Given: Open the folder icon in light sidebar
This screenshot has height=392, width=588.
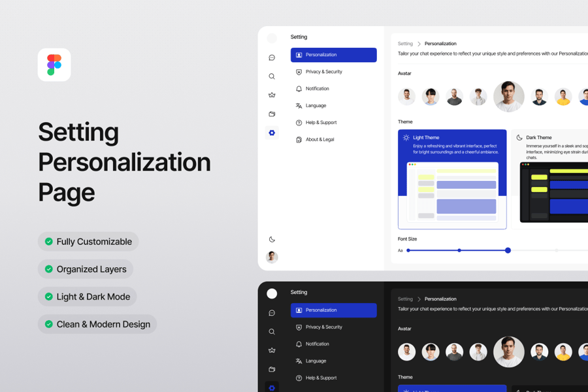Looking at the screenshot, I should pos(272,114).
